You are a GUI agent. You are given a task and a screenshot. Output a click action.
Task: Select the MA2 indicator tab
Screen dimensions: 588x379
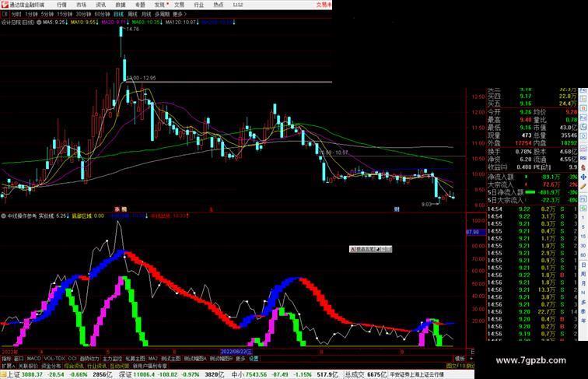tap(152, 358)
